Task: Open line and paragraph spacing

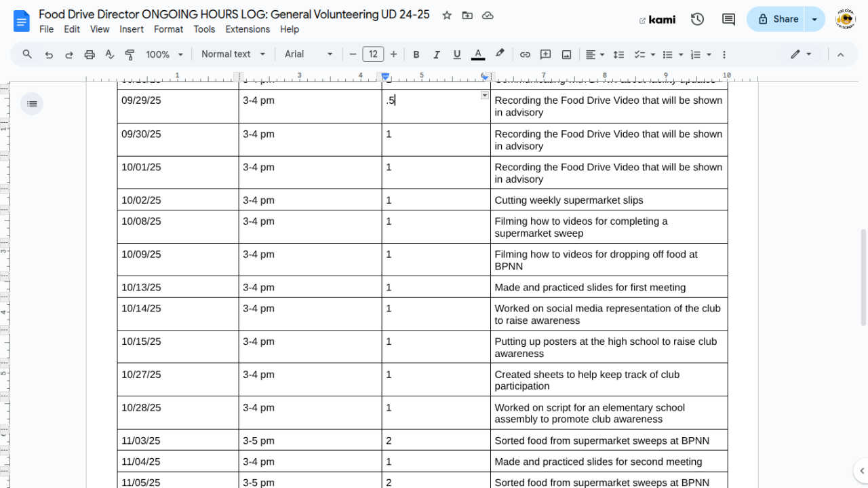Action: coord(618,54)
